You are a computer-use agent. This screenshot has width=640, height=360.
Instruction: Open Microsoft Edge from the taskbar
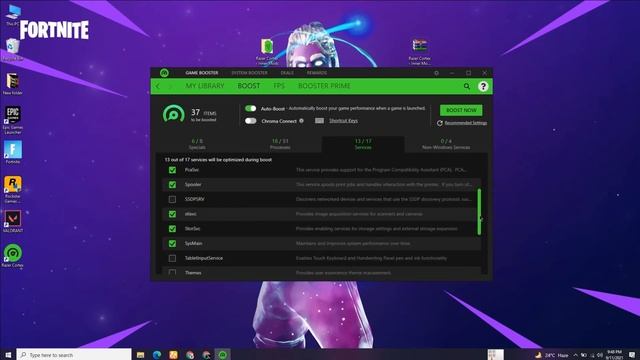click(x=157, y=355)
